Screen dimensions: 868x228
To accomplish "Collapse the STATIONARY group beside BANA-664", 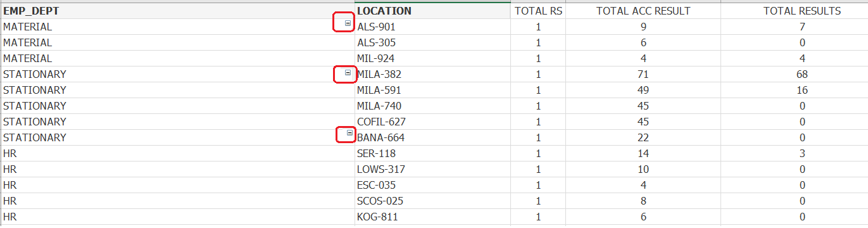I will coord(349,133).
